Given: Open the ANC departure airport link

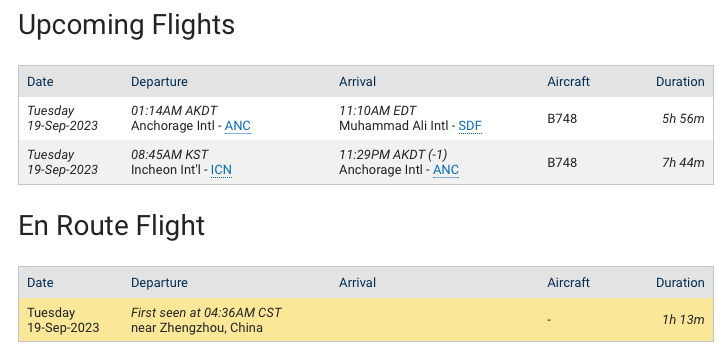Looking at the screenshot, I should click(237, 125).
